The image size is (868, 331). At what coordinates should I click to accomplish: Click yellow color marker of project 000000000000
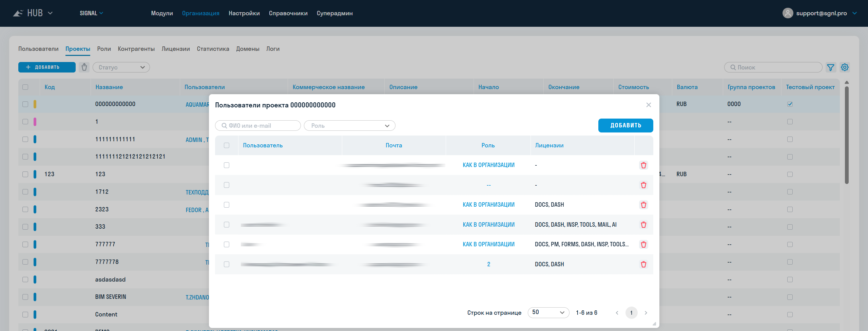click(35, 104)
